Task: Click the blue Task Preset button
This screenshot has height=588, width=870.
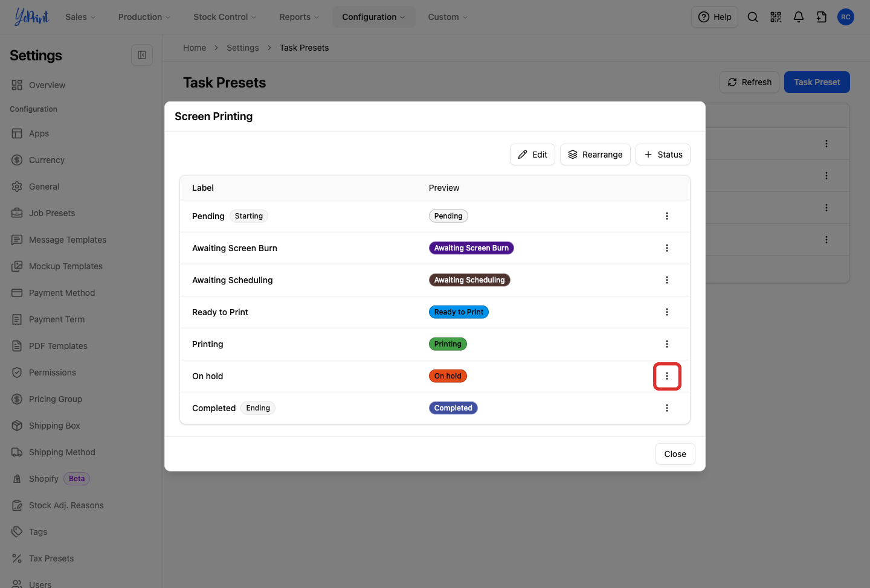Action: 817,82
